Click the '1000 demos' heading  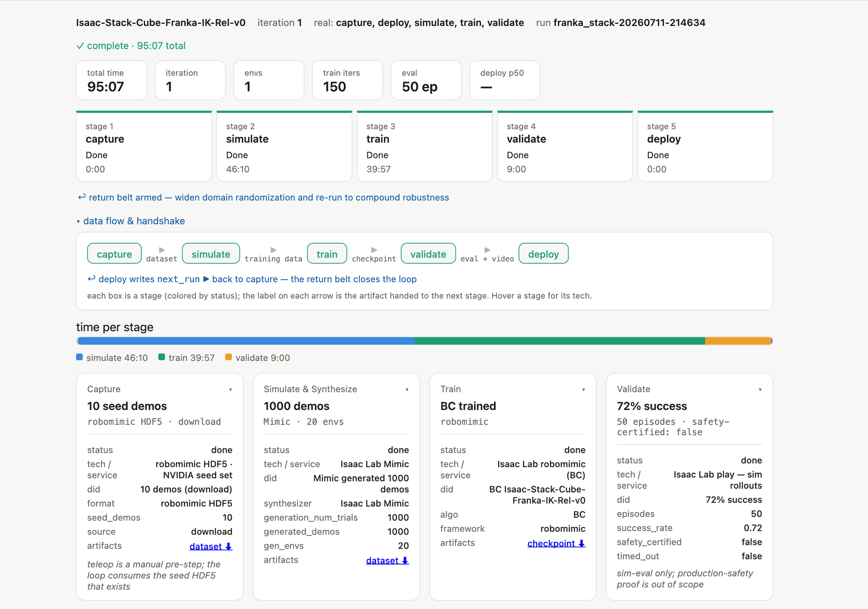[x=297, y=406]
